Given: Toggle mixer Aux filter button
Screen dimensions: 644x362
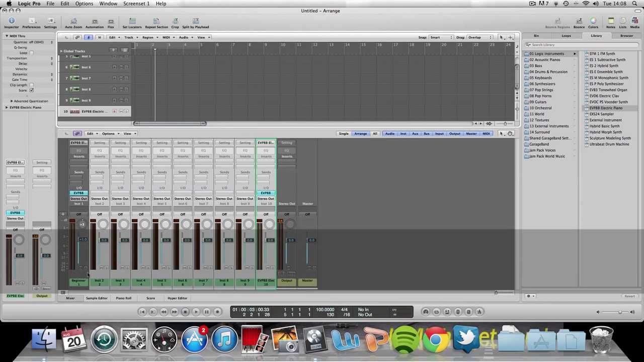Looking at the screenshot, I should [x=415, y=134].
